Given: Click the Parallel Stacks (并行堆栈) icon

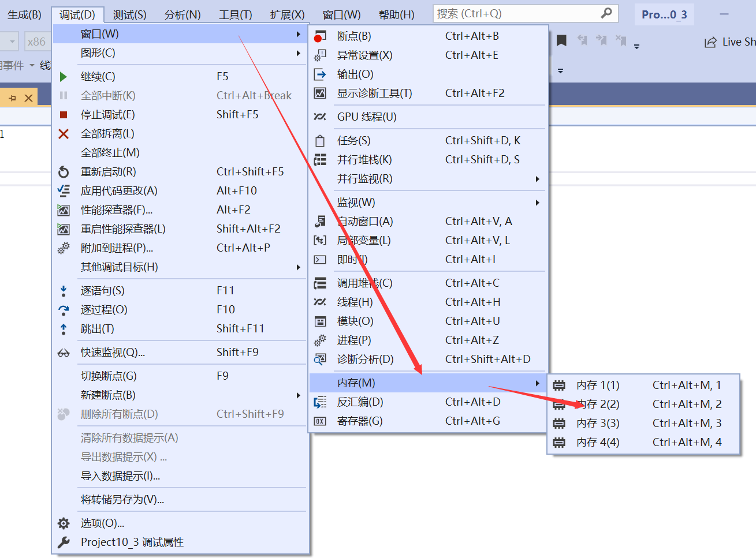Looking at the screenshot, I should [x=319, y=160].
